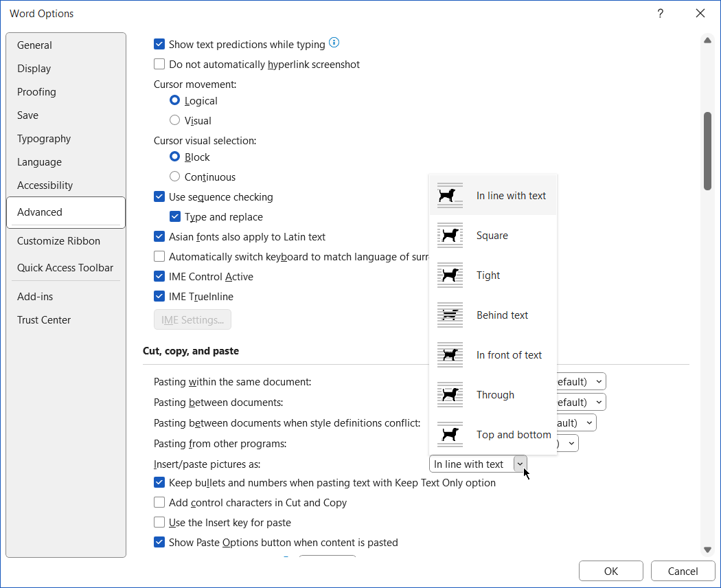Select Continuous cursor visual selection

coord(174,177)
